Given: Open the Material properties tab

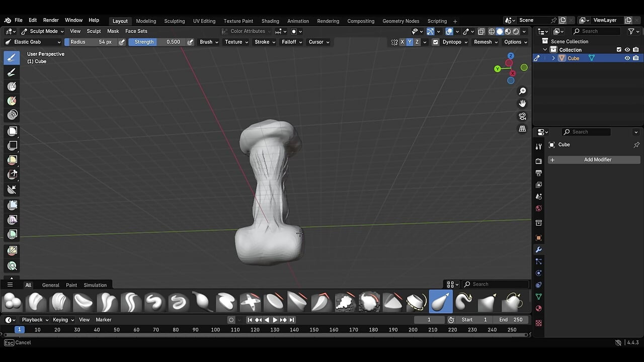Looking at the screenshot, I should 539,308.
